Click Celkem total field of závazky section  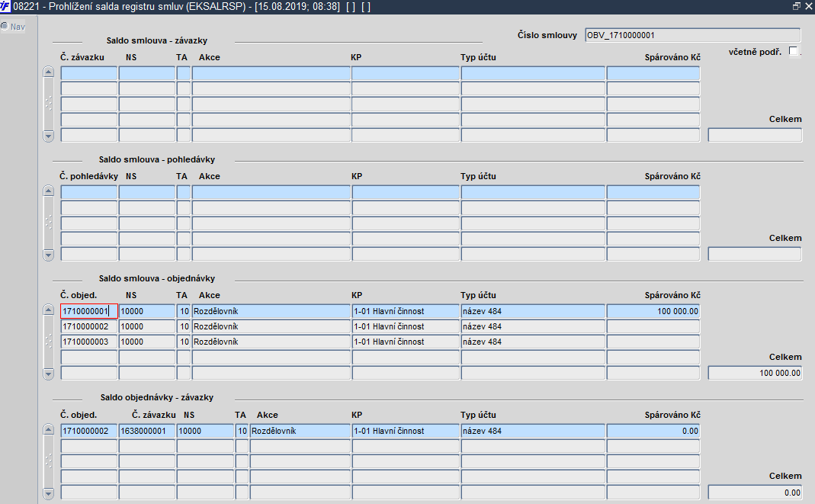click(x=755, y=135)
